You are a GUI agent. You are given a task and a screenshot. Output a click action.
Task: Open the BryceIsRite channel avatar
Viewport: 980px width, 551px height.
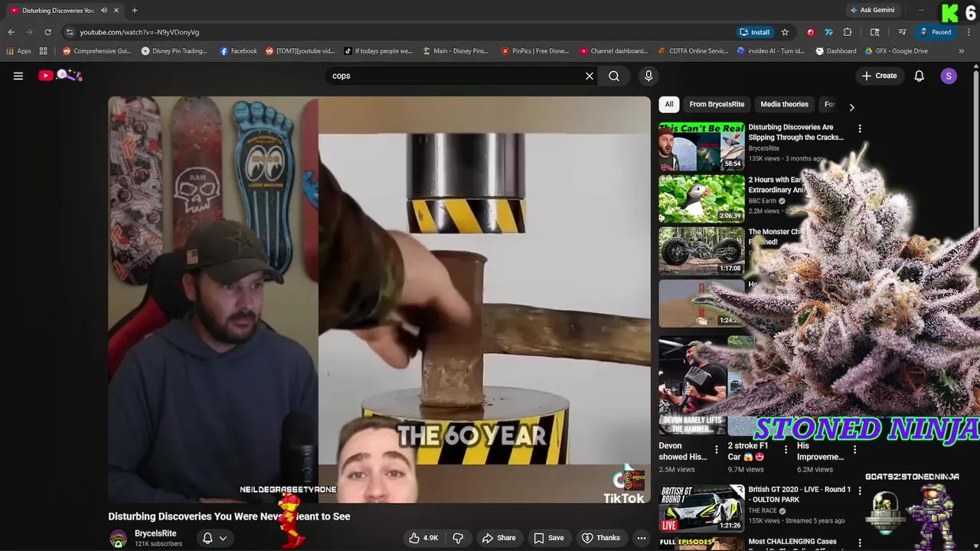click(x=119, y=539)
